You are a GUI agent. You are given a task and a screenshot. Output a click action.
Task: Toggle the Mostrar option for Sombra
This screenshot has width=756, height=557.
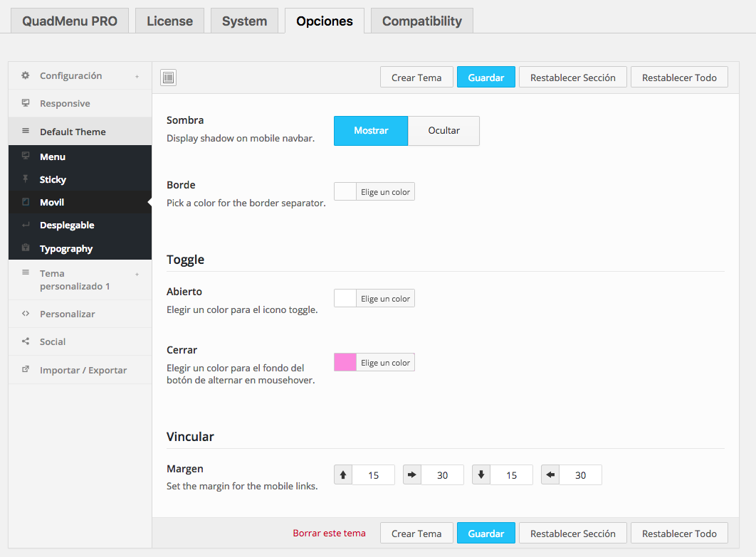(371, 131)
